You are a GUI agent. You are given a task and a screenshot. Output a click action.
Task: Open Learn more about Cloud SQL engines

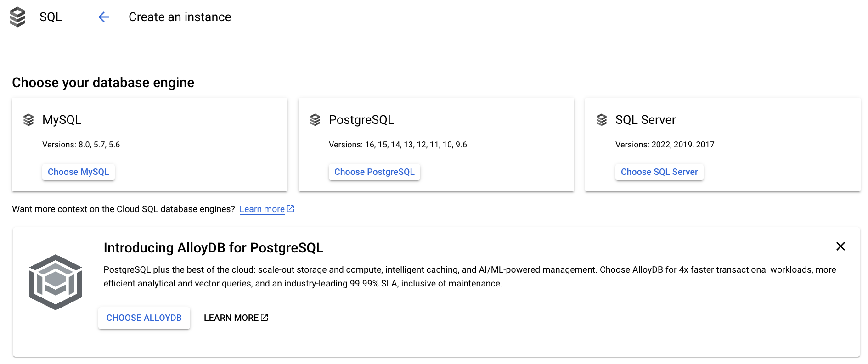pyautogui.click(x=262, y=209)
